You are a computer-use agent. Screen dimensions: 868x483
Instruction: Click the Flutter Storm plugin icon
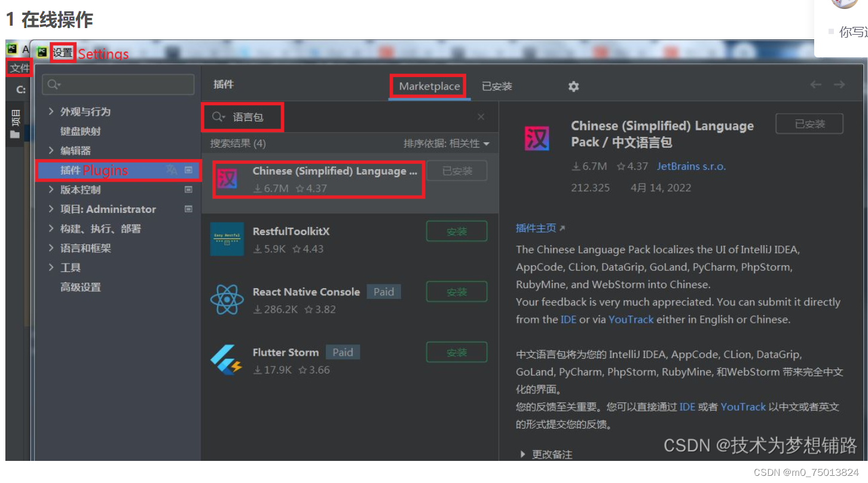click(x=227, y=359)
